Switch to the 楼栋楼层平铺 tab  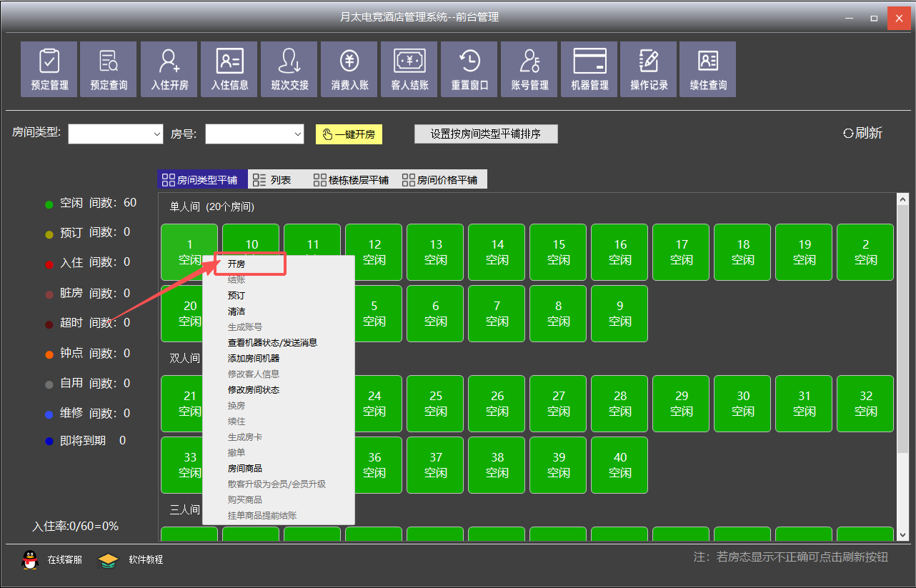pos(352,180)
